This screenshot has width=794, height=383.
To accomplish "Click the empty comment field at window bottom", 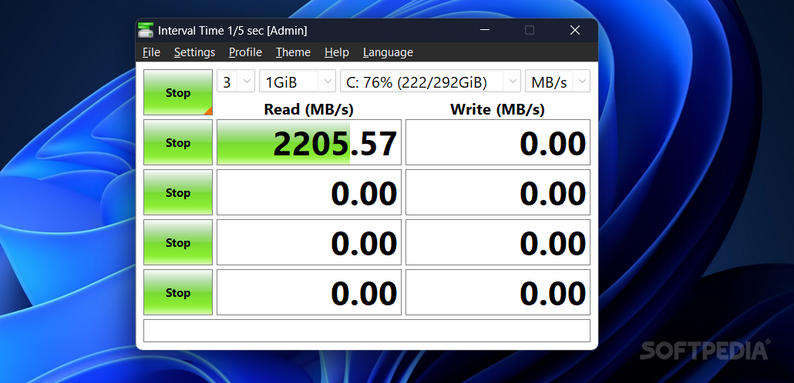I will click(367, 330).
